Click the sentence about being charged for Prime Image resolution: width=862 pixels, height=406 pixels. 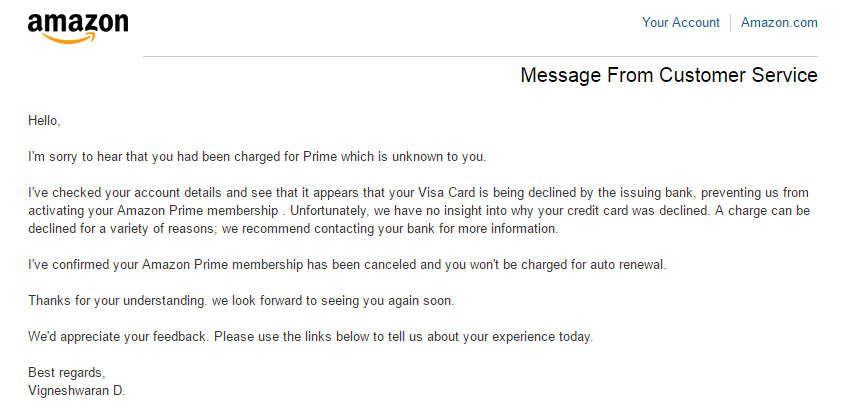(x=257, y=157)
